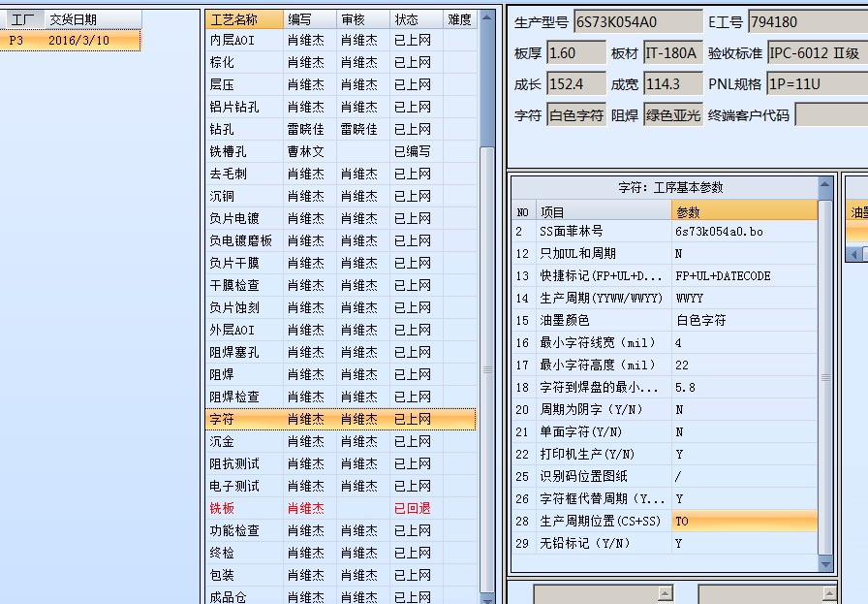Image resolution: width=868 pixels, height=604 pixels.
Task: Select the 最小字符高度 parameter row
Action: [665, 365]
